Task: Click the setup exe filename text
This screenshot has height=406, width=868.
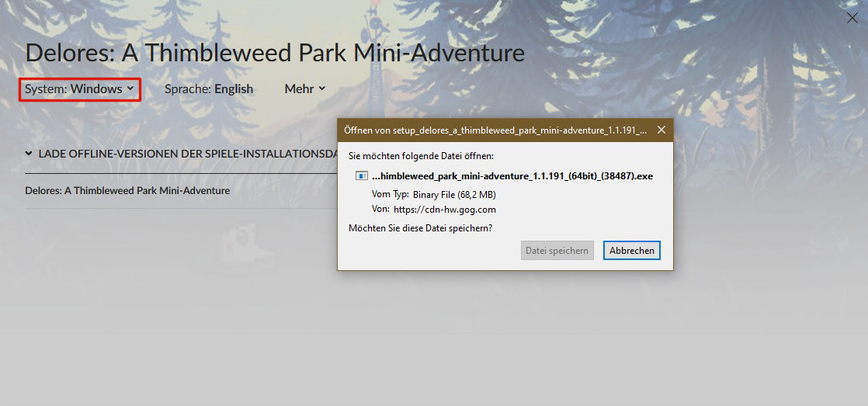Action: [x=512, y=176]
